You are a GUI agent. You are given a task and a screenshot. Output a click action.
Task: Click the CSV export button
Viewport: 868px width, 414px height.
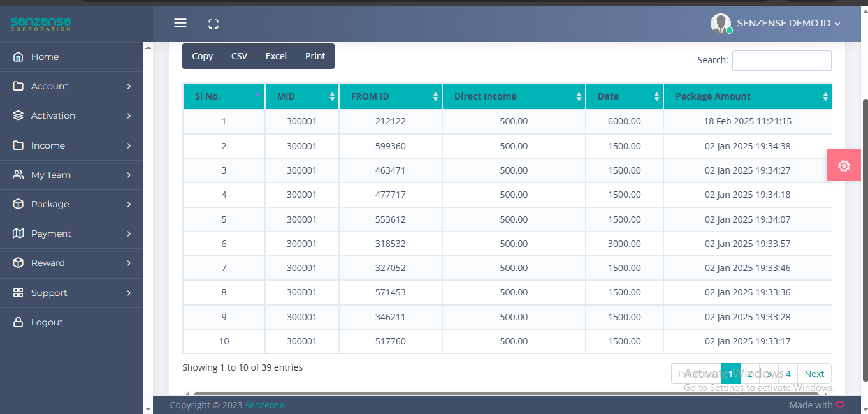pyautogui.click(x=239, y=56)
